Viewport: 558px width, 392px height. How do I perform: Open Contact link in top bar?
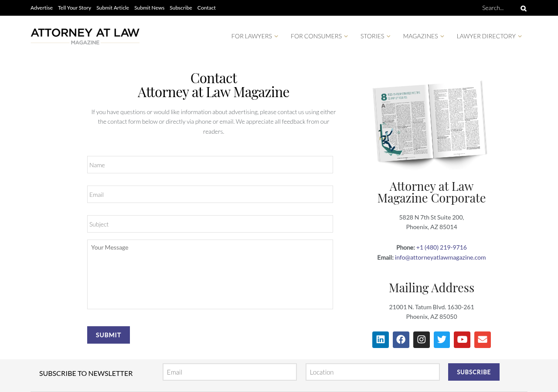[207, 8]
